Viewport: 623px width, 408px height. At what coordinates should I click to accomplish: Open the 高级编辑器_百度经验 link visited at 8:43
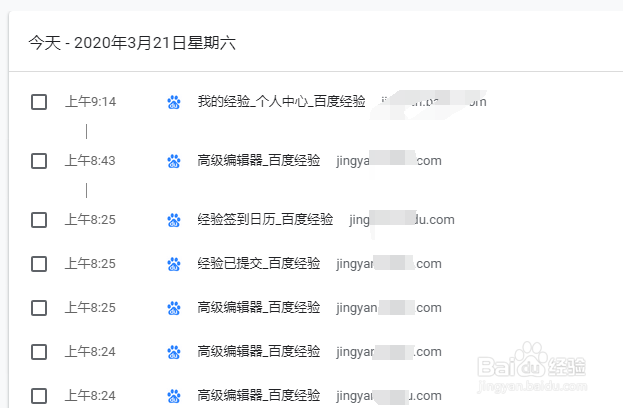[259, 161]
